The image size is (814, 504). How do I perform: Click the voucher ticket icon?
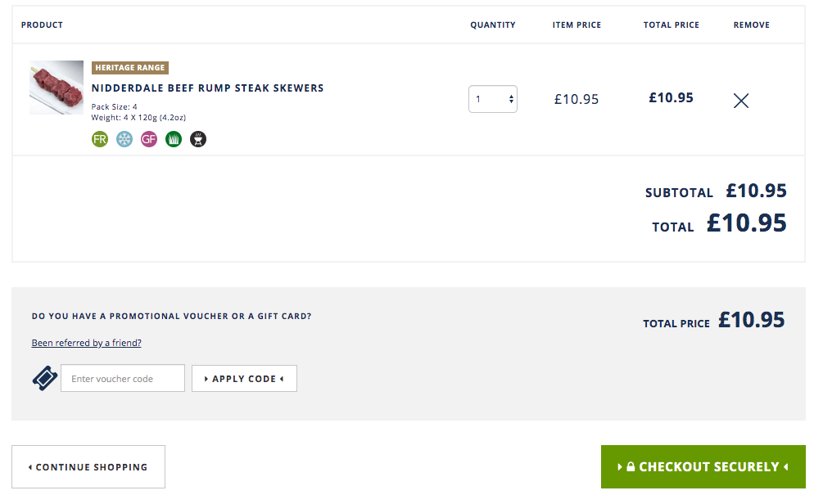point(45,378)
